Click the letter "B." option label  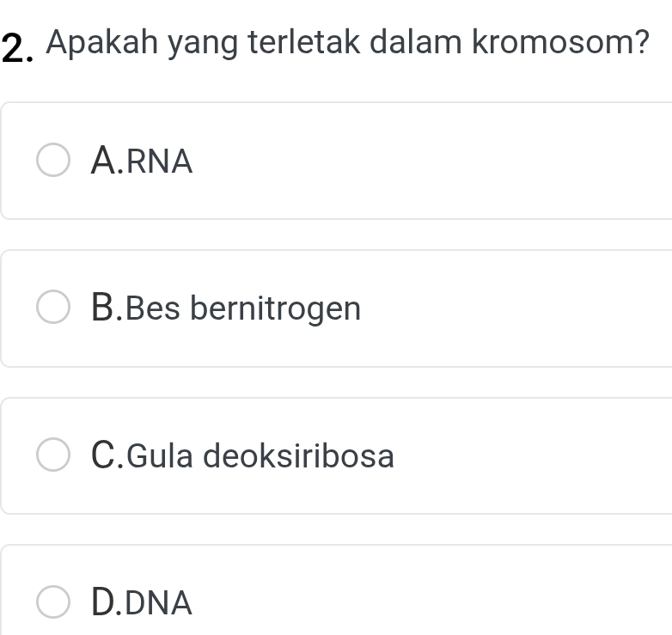106,308
